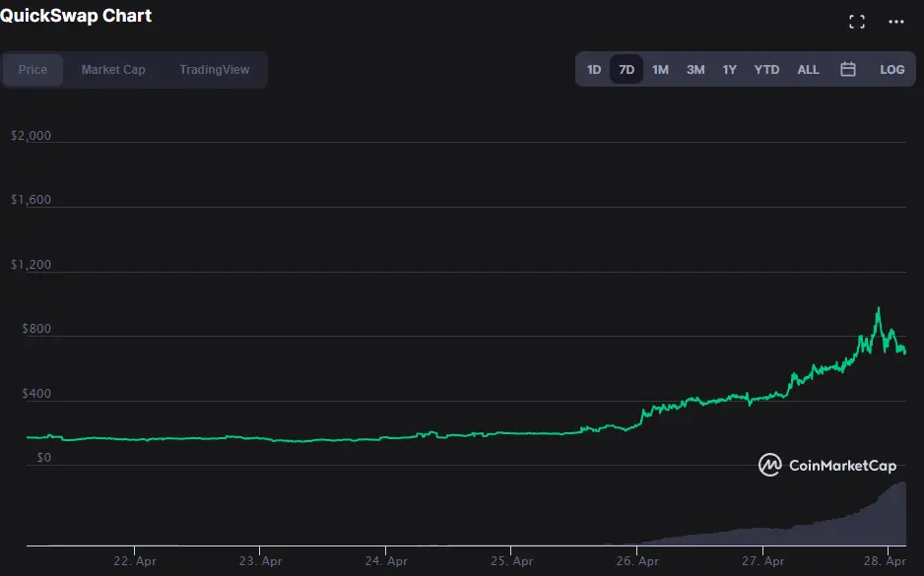Click the 24. Apr date label
Screen dimensions: 924x576
tap(386, 561)
